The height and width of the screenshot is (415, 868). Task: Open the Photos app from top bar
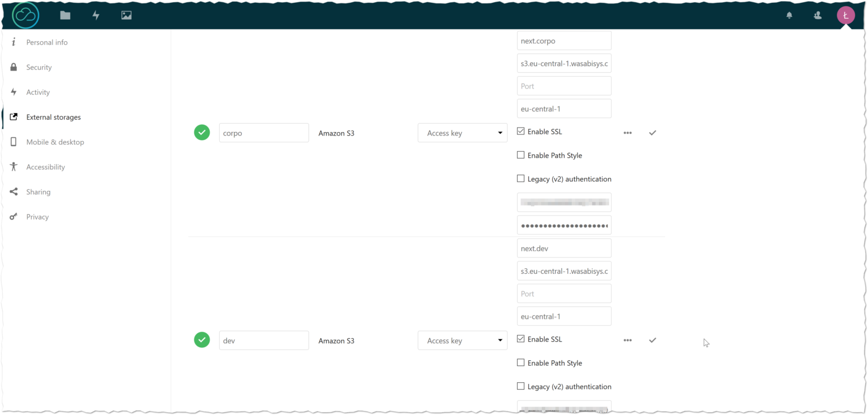tap(126, 15)
